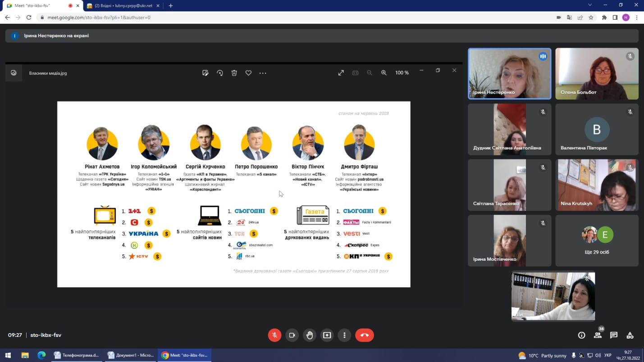Start presenting your screen now
Image resolution: width=644 pixels, height=362 pixels.
(x=327, y=335)
